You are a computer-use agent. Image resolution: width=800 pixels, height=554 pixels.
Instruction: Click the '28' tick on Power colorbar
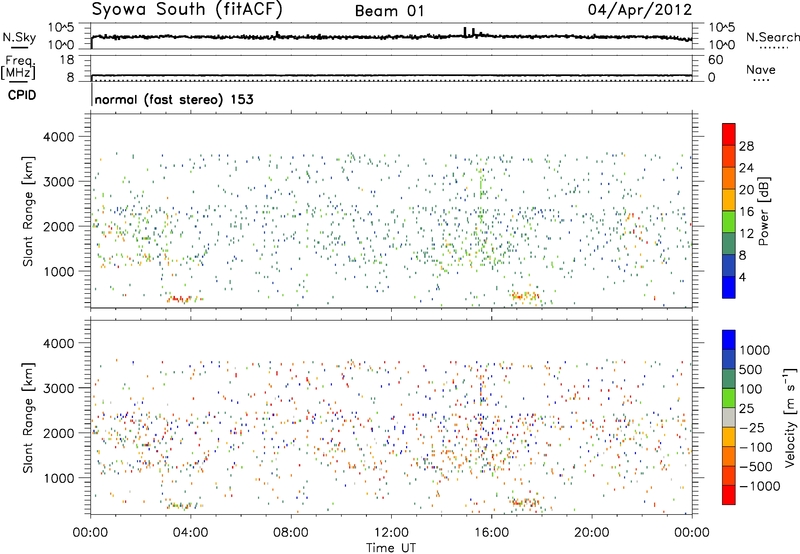pos(746,146)
